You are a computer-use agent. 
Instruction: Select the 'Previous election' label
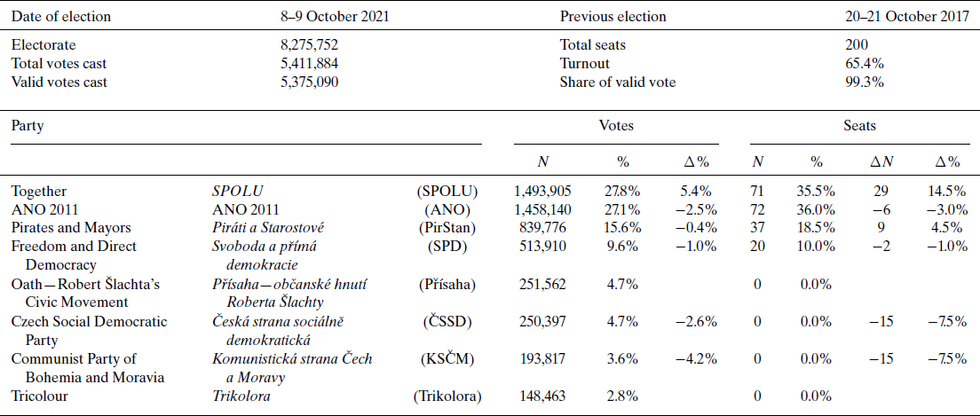612,17
